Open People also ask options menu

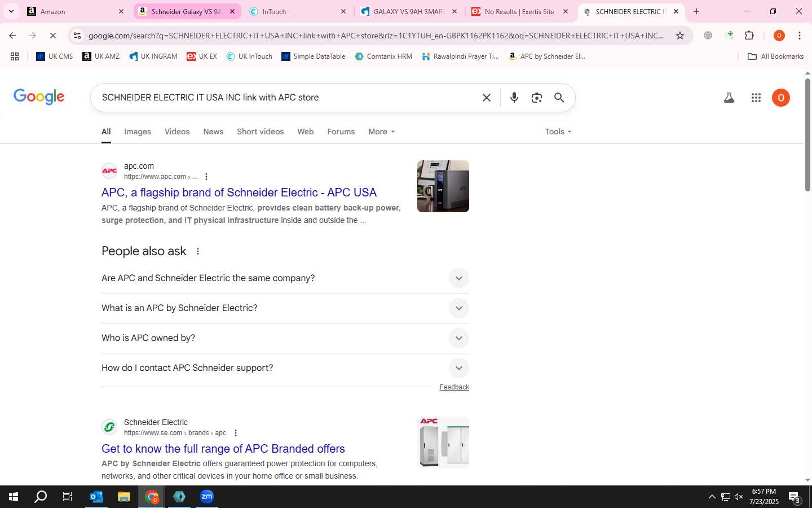tap(198, 251)
